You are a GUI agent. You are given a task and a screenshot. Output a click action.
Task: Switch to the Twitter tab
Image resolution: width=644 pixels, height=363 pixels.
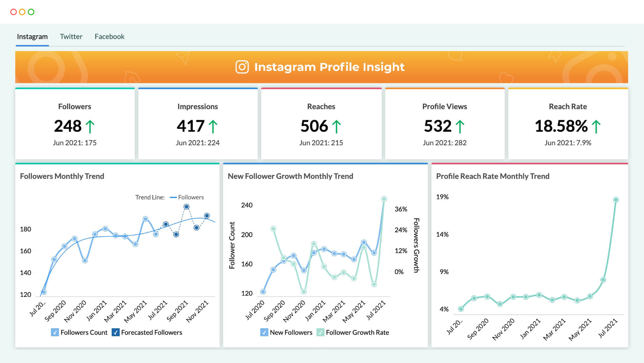71,37
